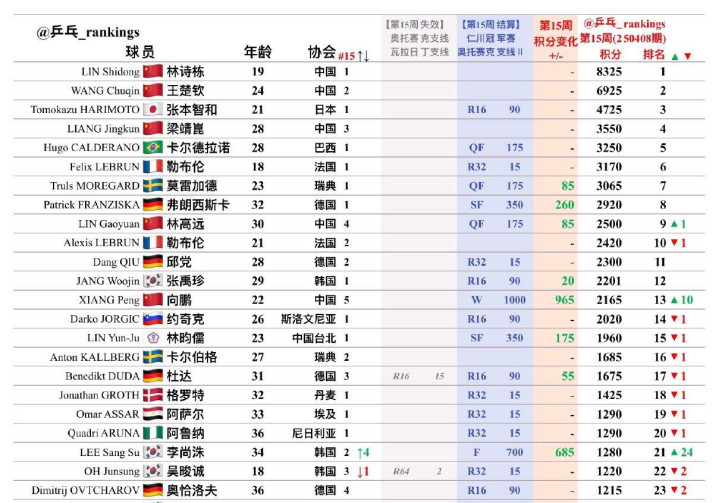Click the #15 sort arrows header
The width and height of the screenshot is (719, 503).
(x=354, y=56)
